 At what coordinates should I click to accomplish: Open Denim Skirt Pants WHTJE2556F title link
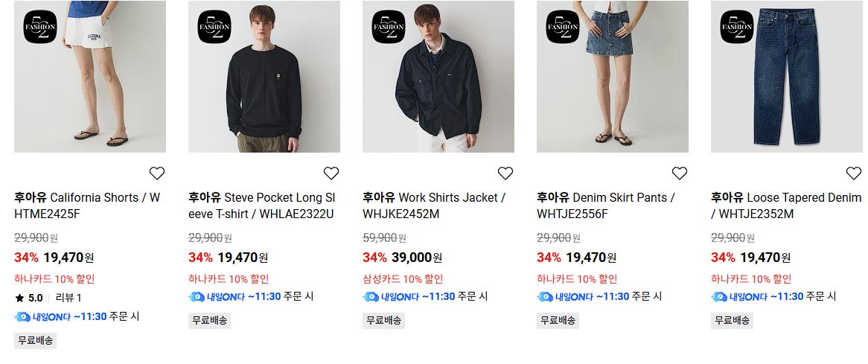tap(606, 205)
